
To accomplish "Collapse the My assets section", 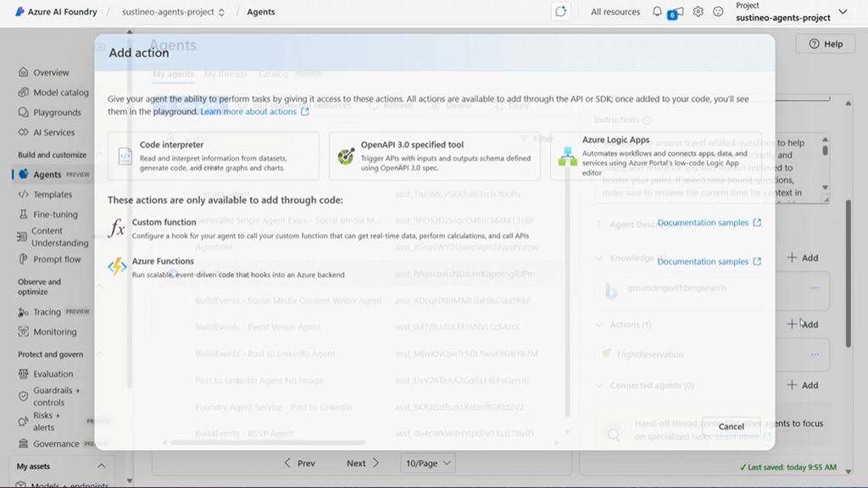I will (x=102, y=467).
